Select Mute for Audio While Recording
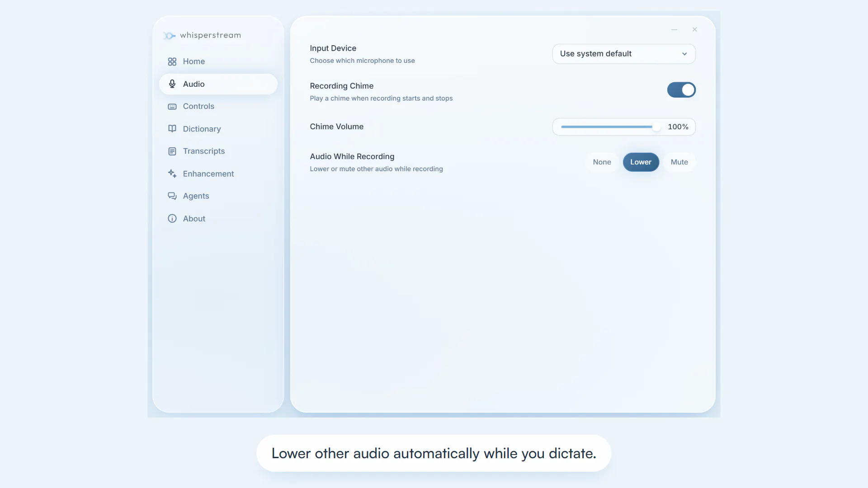 click(679, 162)
